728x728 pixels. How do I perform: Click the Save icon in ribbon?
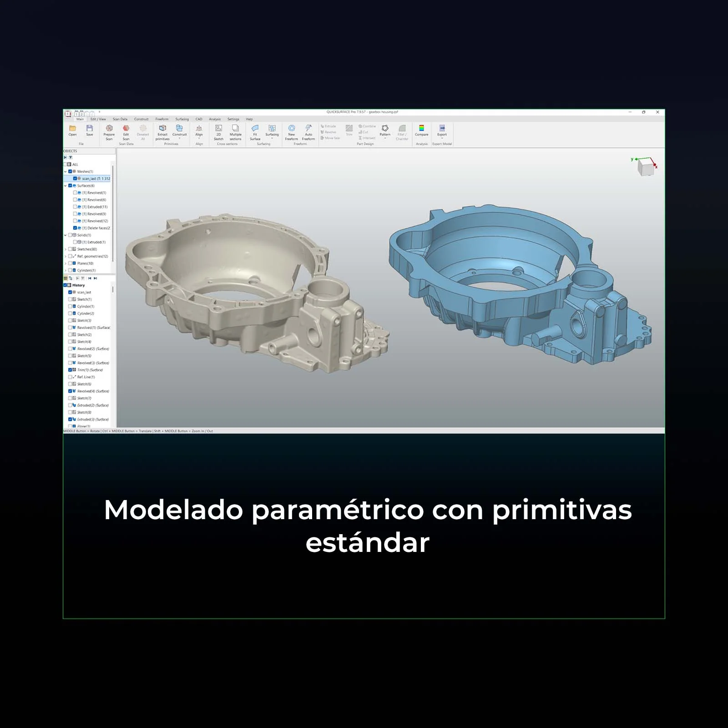click(90, 128)
